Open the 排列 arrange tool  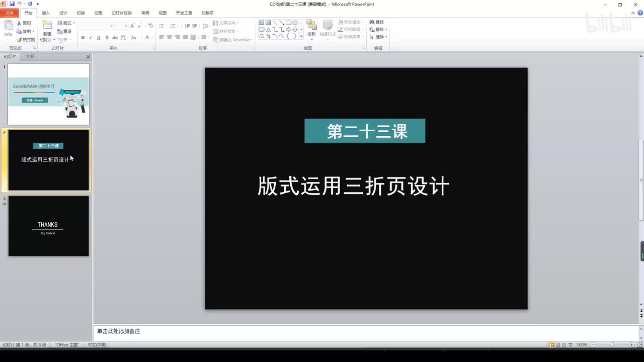pyautogui.click(x=311, y=29)
